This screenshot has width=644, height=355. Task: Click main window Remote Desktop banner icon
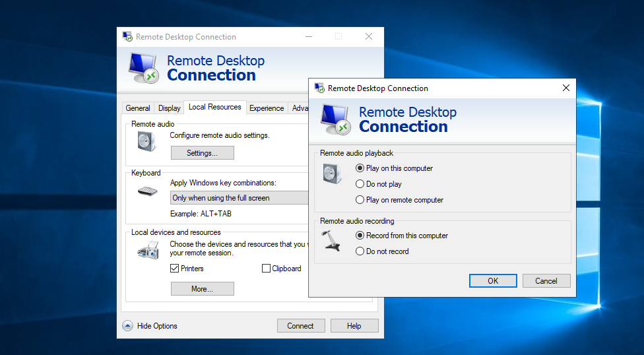pyautogui.click(x=144, y=68)
